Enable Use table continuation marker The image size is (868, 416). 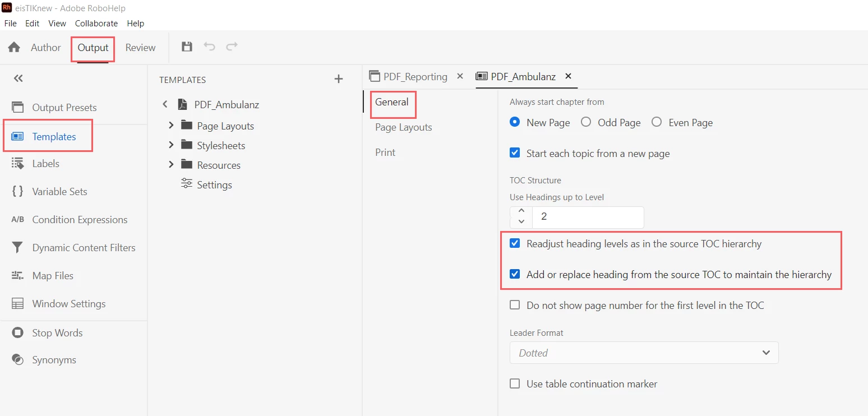click(515, 383)
